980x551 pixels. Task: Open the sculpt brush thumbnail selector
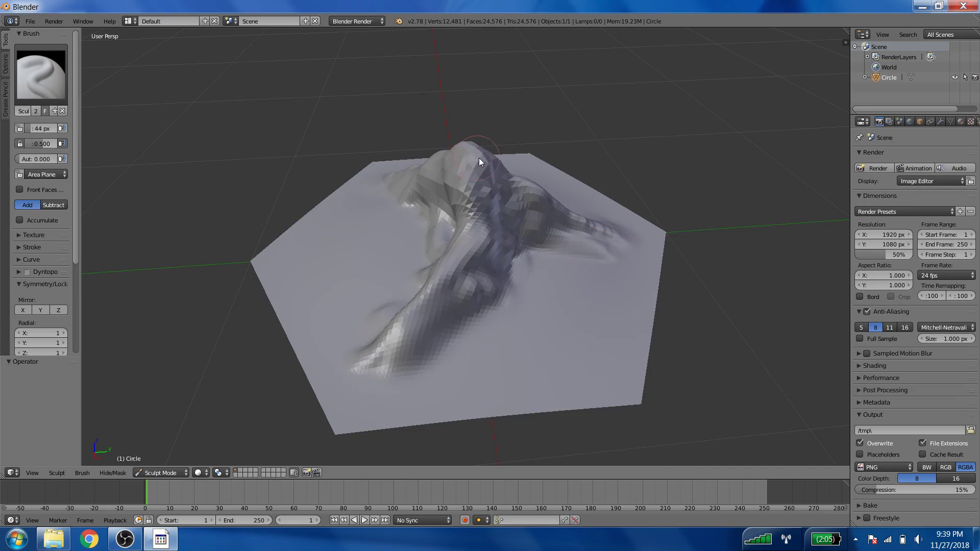click(x=41, y=74)
